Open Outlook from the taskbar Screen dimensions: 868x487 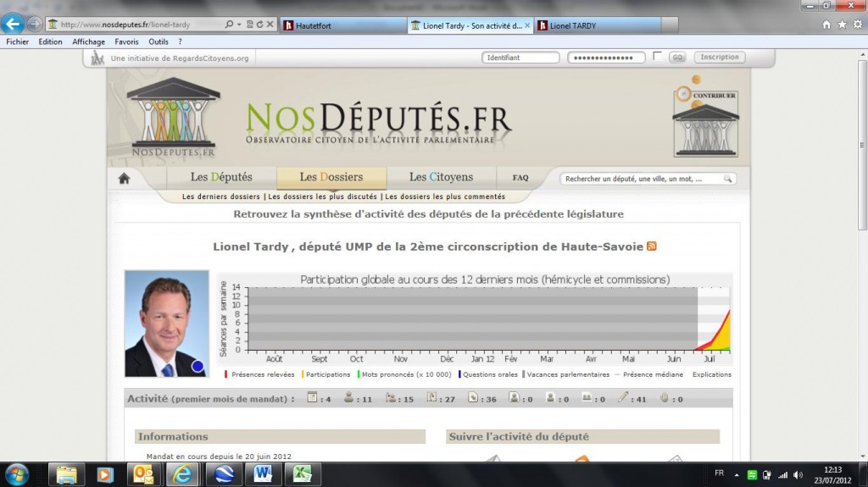144,475
